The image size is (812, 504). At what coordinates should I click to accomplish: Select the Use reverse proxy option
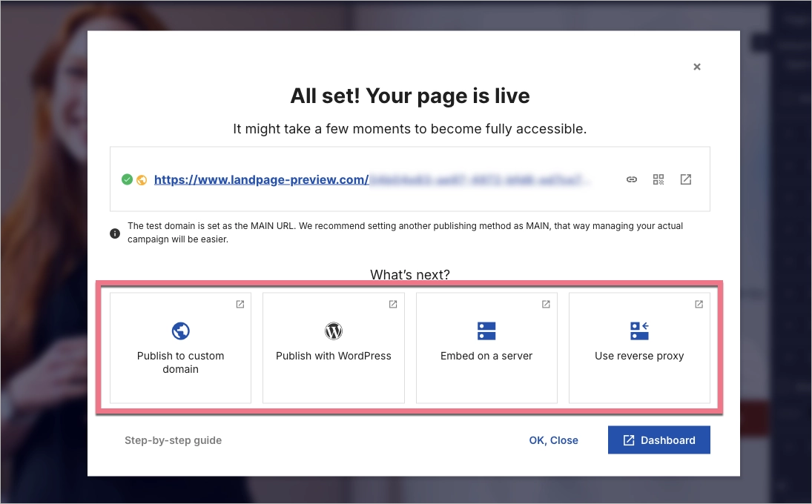click(639, 348)
